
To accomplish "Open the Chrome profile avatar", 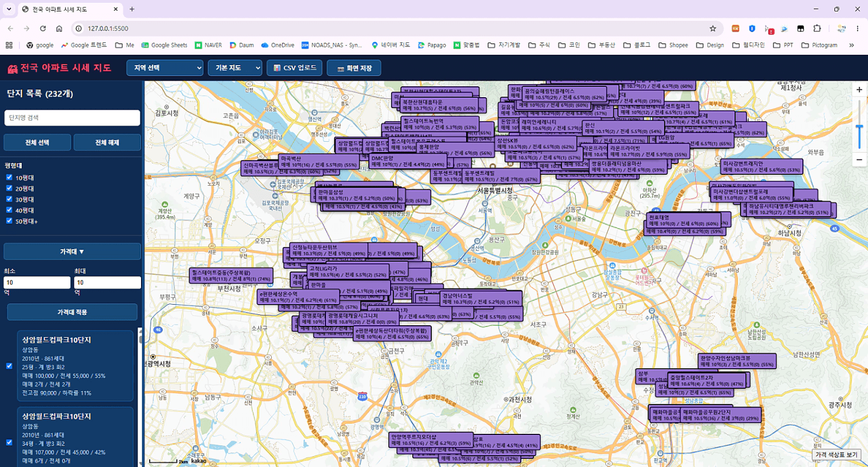I will click(841, 29).
